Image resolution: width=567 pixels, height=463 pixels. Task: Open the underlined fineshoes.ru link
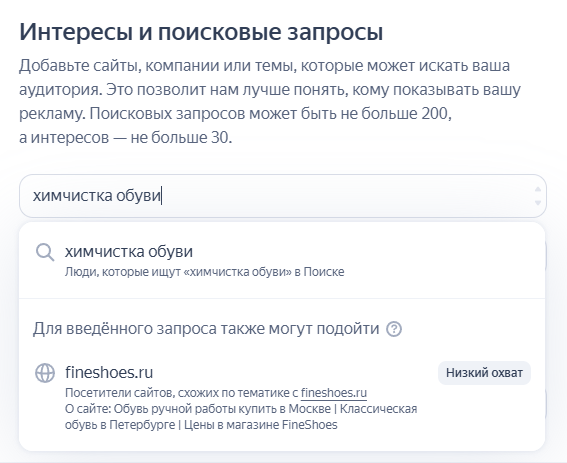click(334, 393)
